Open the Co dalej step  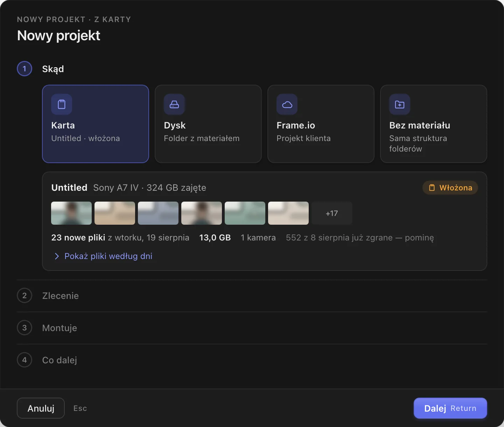(252, 360)
